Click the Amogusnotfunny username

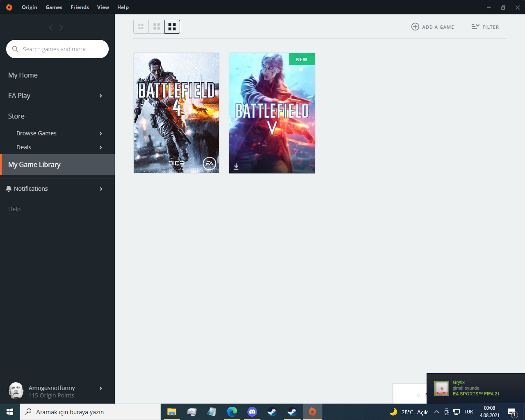coord(52,388)
